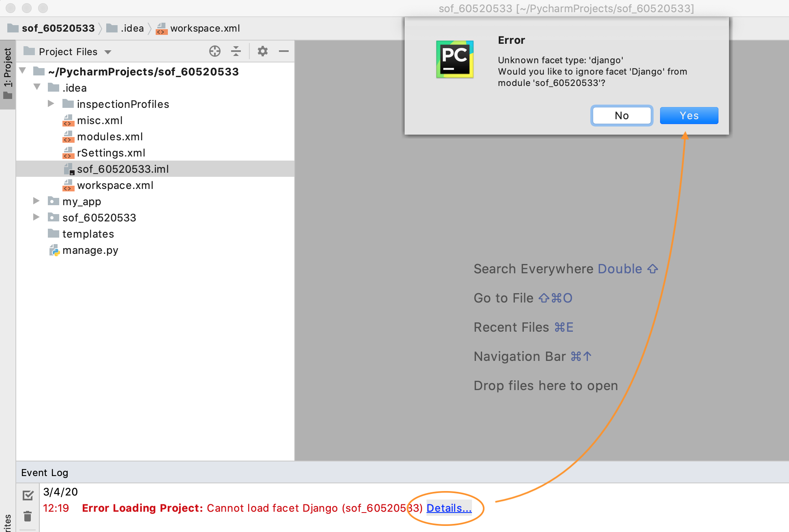Select the workspace.xml file in the tree

click(115, 185)
